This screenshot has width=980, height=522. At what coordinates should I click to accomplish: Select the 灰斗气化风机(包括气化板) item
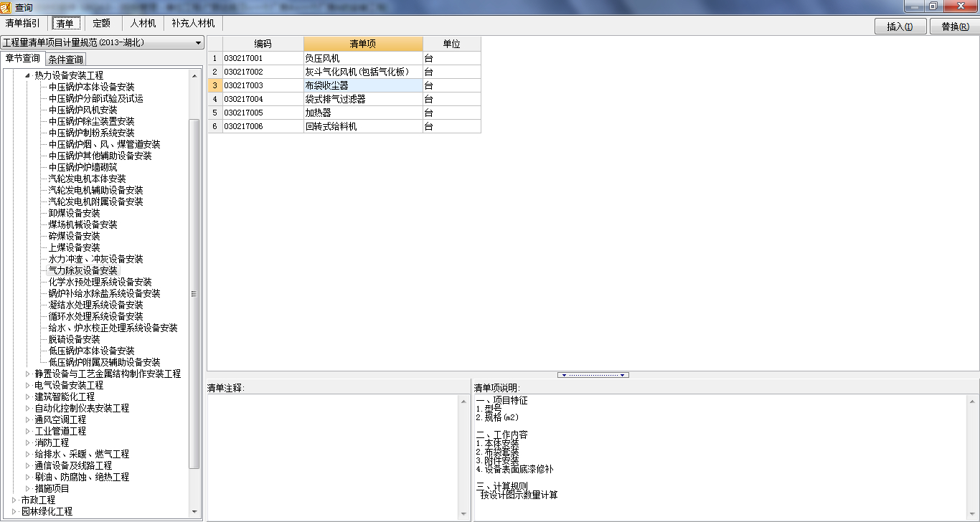[x=363, y=72]
